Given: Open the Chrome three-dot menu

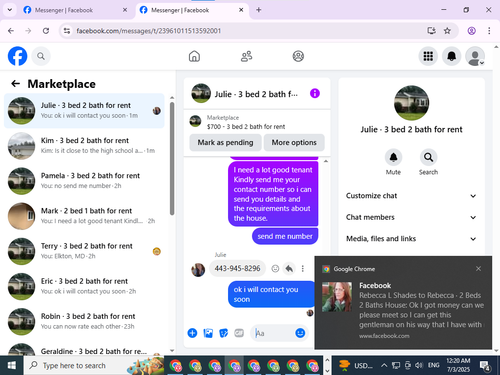Looking at the screenshot, I should click(489, 31).
